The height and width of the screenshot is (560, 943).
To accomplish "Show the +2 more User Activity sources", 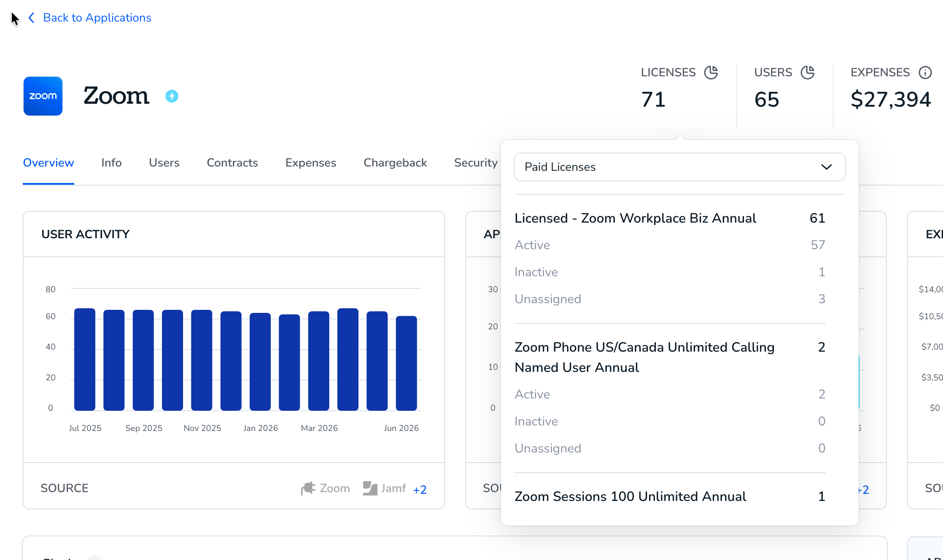I will [x=420, y=490].
